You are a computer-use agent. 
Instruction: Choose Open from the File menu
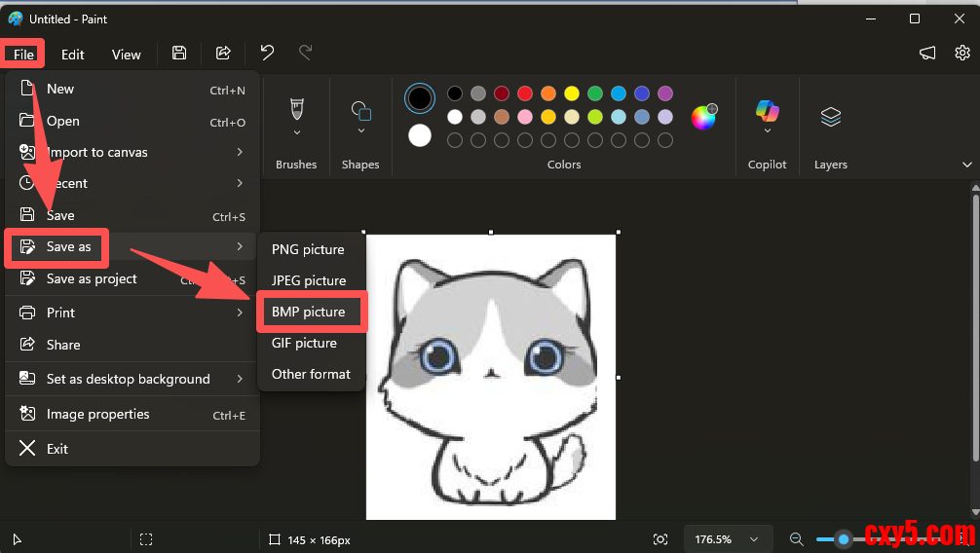tap(132, 122)
